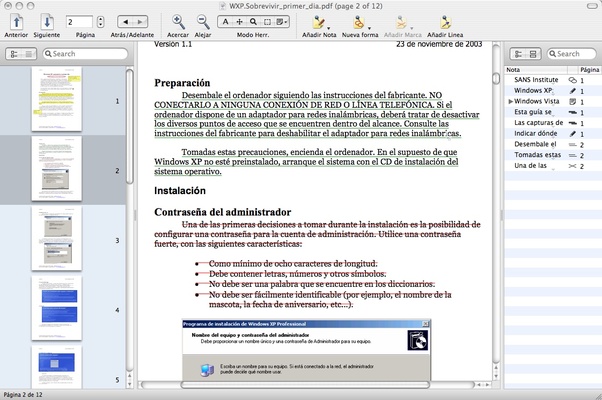
Task: Select the 'Windows Vista' note row
Action: click(553, 101)
